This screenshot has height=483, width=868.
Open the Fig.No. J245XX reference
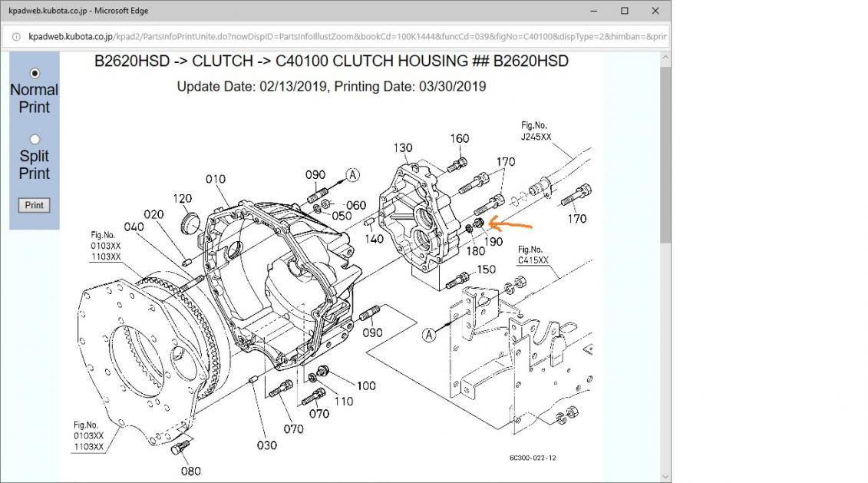click(x=536, y=132)
